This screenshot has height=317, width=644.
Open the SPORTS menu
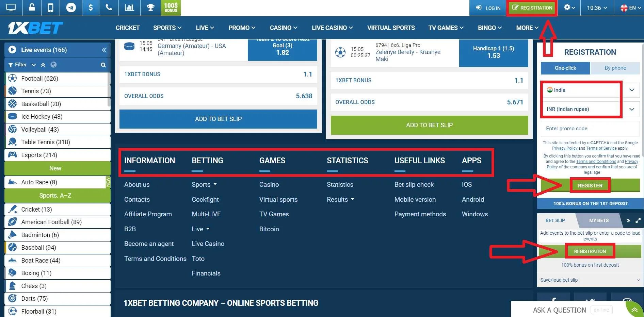167,28
